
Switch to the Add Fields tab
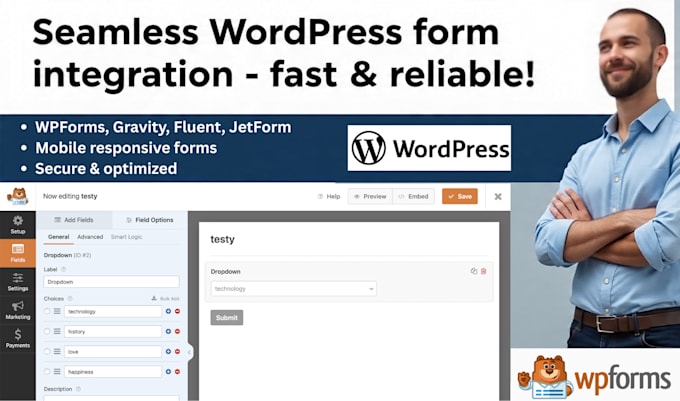coord(74,220)
